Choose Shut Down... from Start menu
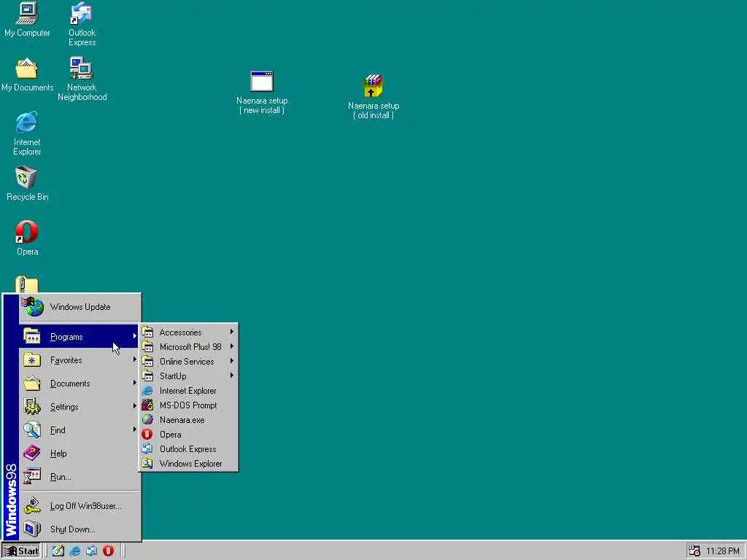 (x=80, y=529)
